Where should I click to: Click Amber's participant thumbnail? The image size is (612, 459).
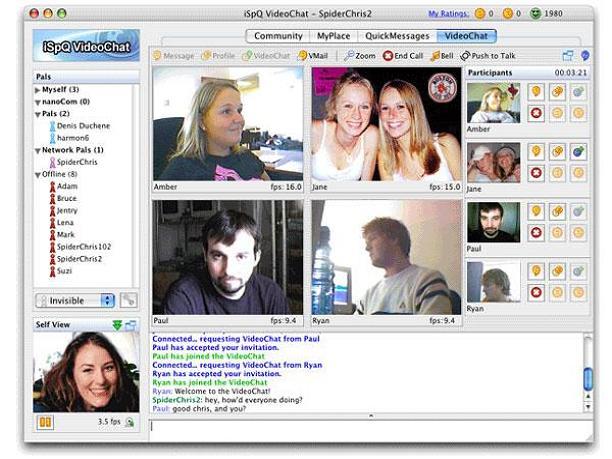pyautogui.click(x=494, y=103)
